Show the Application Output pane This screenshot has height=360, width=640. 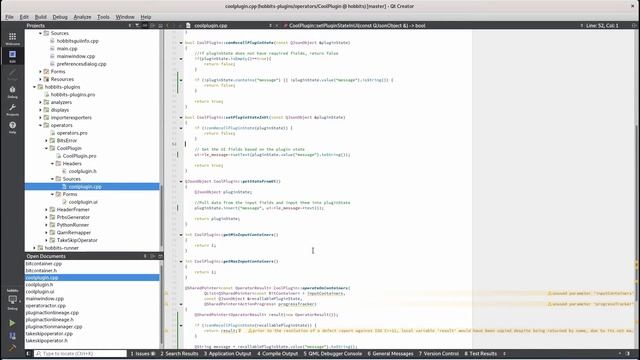pos(227,353)
